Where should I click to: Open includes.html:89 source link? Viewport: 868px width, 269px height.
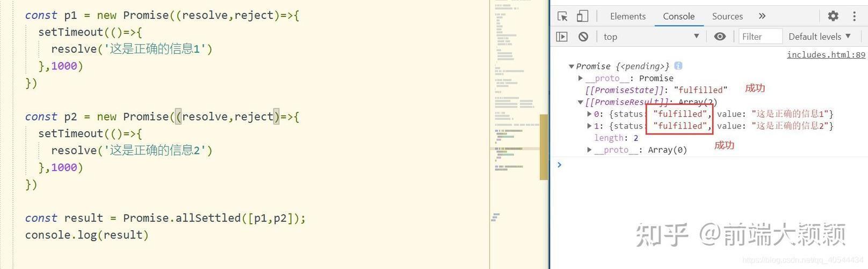[826, 54]
